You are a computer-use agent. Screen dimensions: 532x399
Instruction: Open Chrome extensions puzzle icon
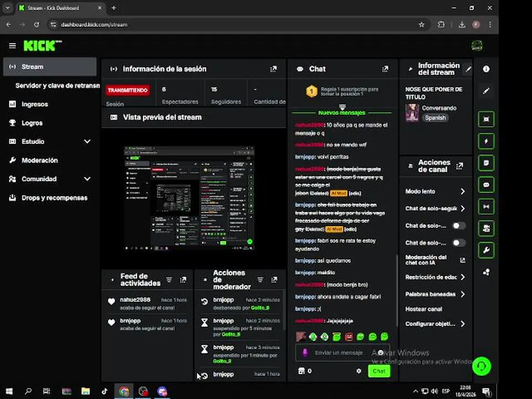click(441, 24)
